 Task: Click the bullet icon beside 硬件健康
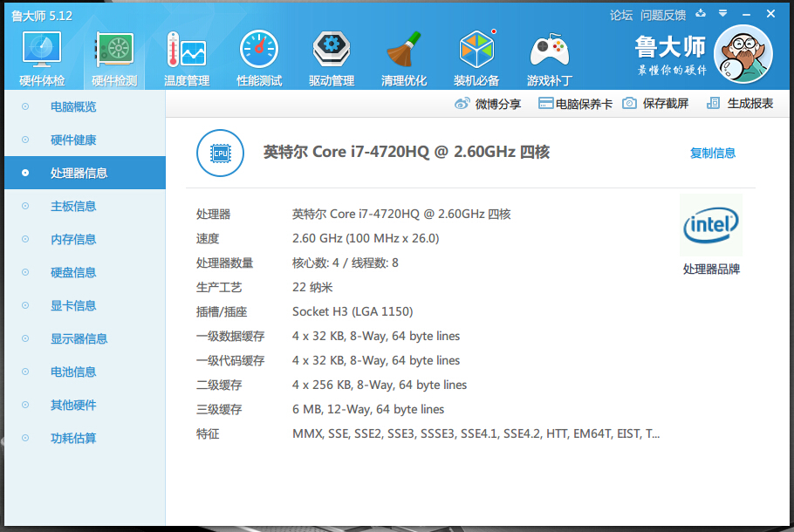click(x=25, y=140)
